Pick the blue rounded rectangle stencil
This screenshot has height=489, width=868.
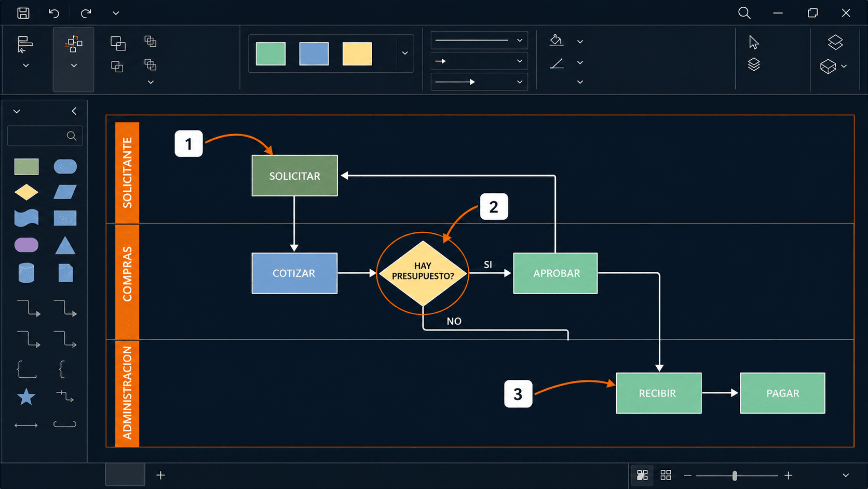tap(65, 167)
